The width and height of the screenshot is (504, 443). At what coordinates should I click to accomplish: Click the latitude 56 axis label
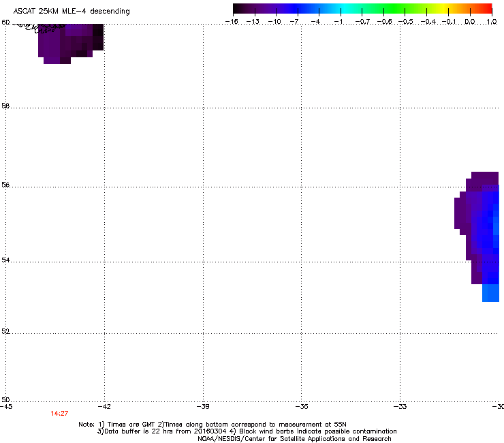pyautogui.click(x=5, y=185)
